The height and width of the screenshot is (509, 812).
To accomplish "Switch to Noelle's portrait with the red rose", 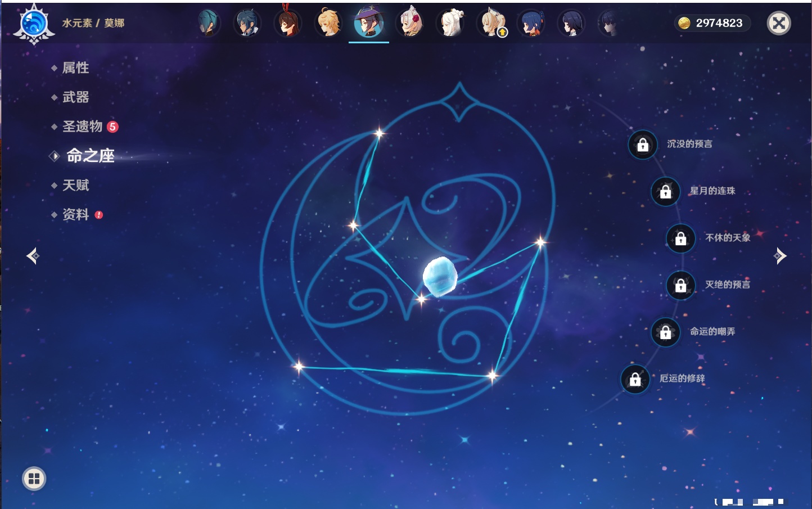I will [x=410, y=23].
